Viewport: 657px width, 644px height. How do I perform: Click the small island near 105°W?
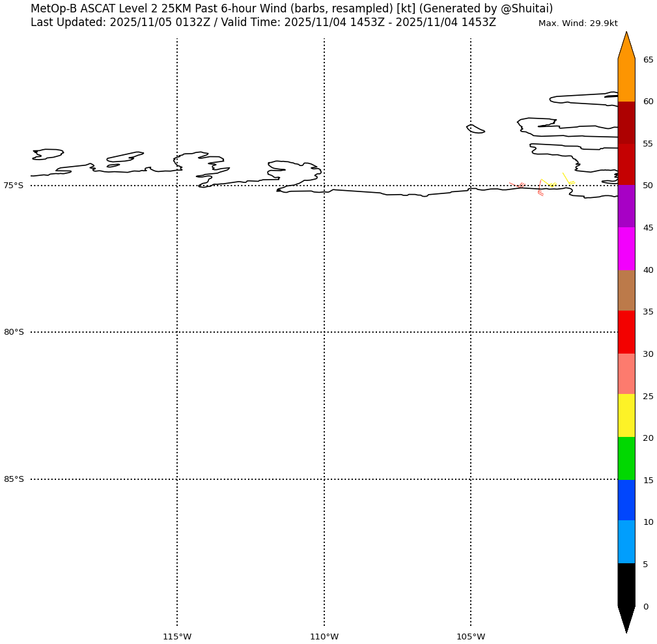475,129
